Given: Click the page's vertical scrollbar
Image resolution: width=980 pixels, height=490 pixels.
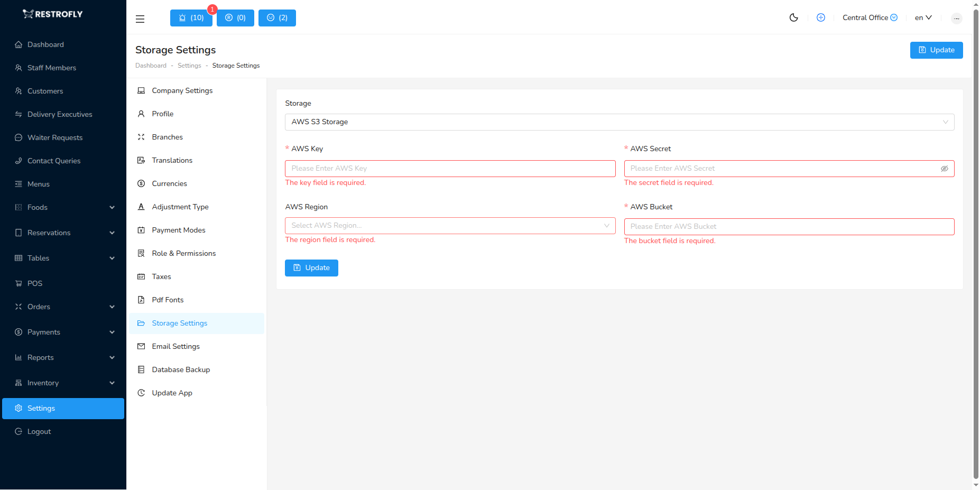Looking at the screenshot, I should 976,243.
